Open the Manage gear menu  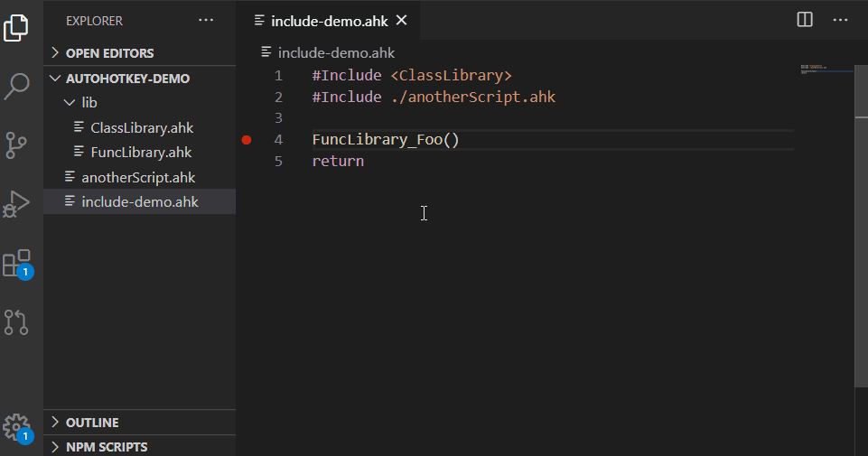pos(17,428)
